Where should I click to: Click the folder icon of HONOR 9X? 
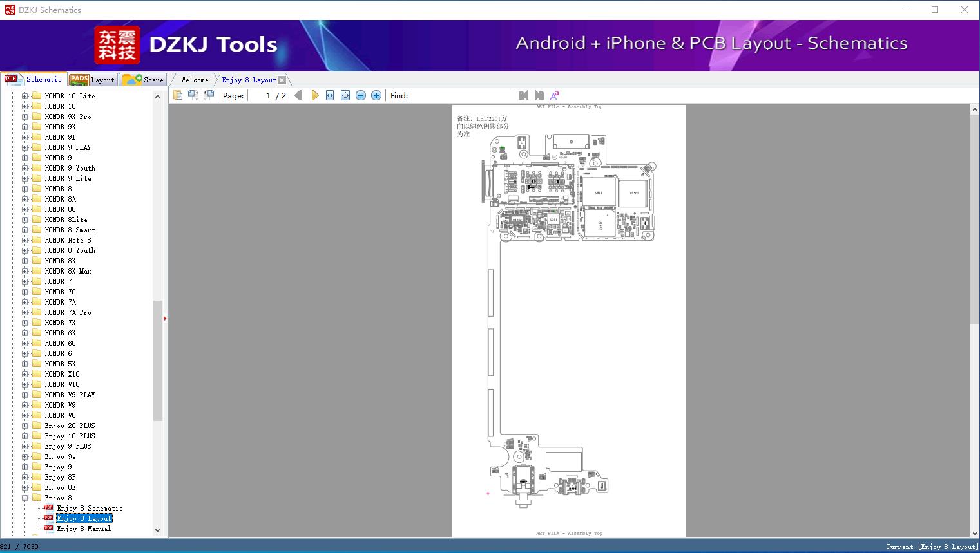point(37,127)
